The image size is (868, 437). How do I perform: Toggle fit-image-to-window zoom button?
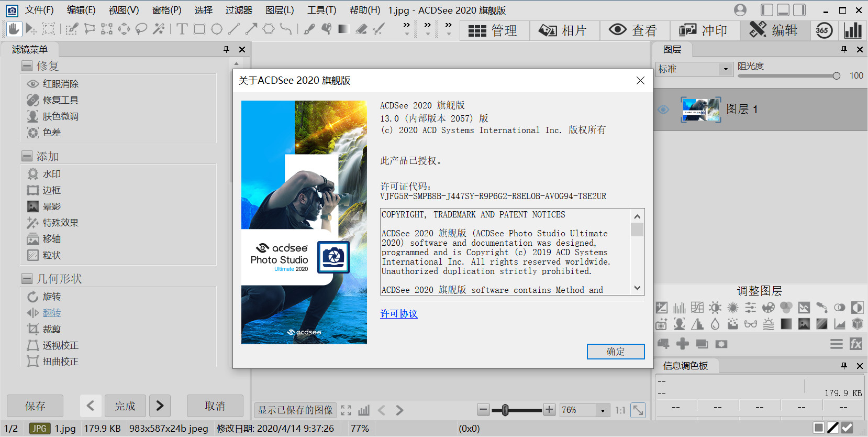coord(638,410)
